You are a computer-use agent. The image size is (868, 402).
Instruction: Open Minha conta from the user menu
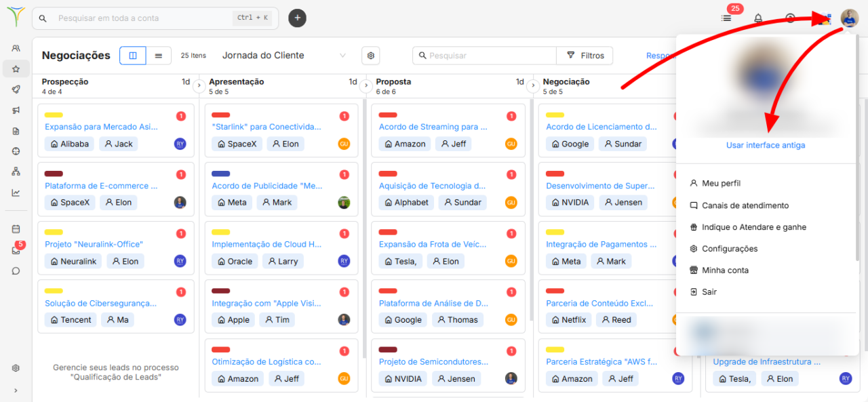pyautogui.click(x=719, y=270)
